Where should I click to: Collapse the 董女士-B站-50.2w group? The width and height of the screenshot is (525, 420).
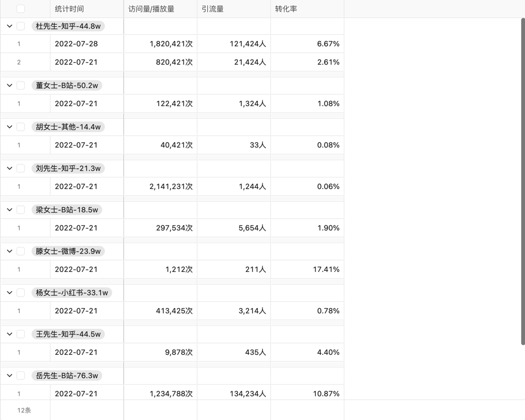coord(9,85)
